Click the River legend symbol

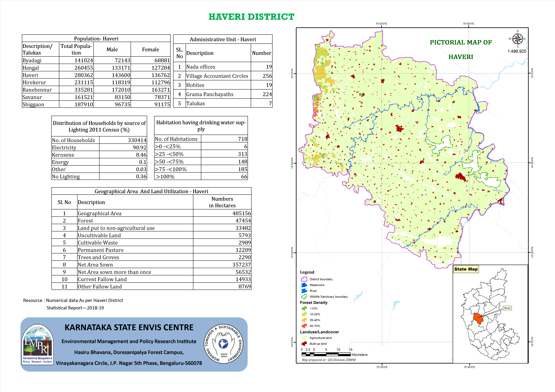(x=304, y=291)
